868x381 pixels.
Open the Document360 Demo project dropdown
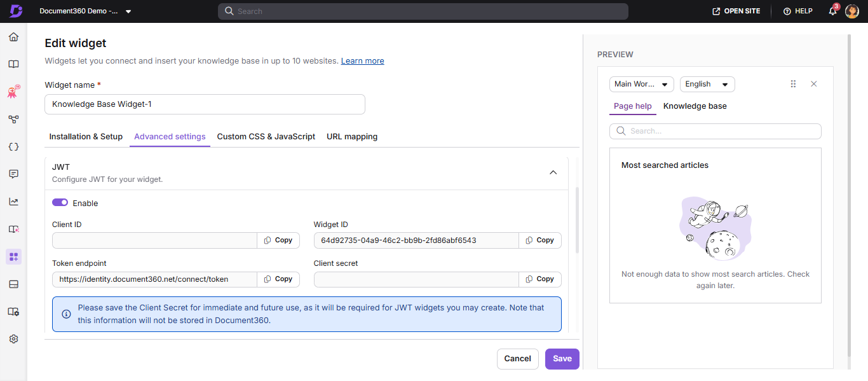point(85,11)
